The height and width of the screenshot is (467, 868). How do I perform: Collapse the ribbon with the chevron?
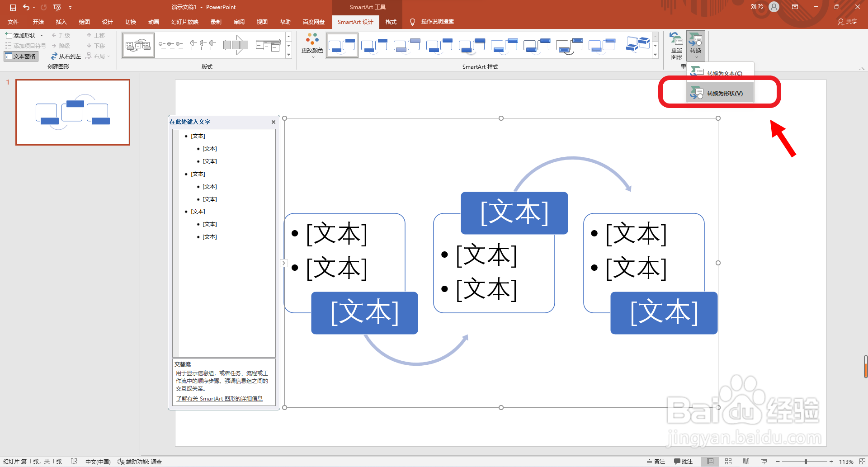point(862,68)
